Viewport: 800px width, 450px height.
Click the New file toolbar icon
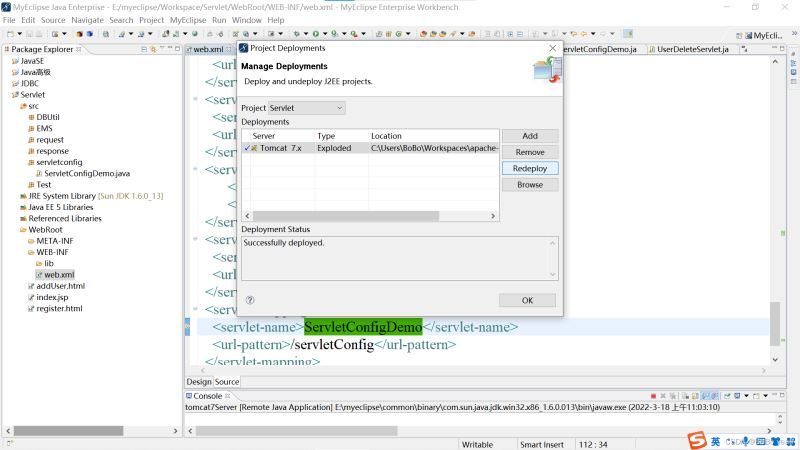coord(10,34)
